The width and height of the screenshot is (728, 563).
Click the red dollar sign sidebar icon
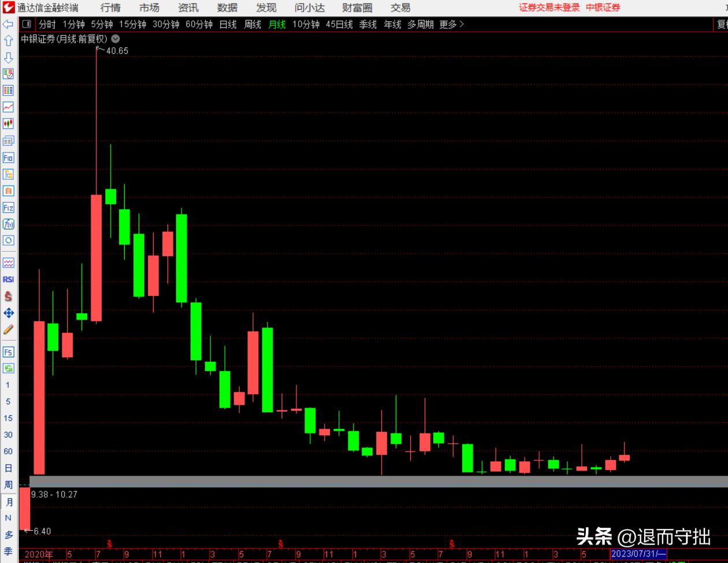pos(8,297)
